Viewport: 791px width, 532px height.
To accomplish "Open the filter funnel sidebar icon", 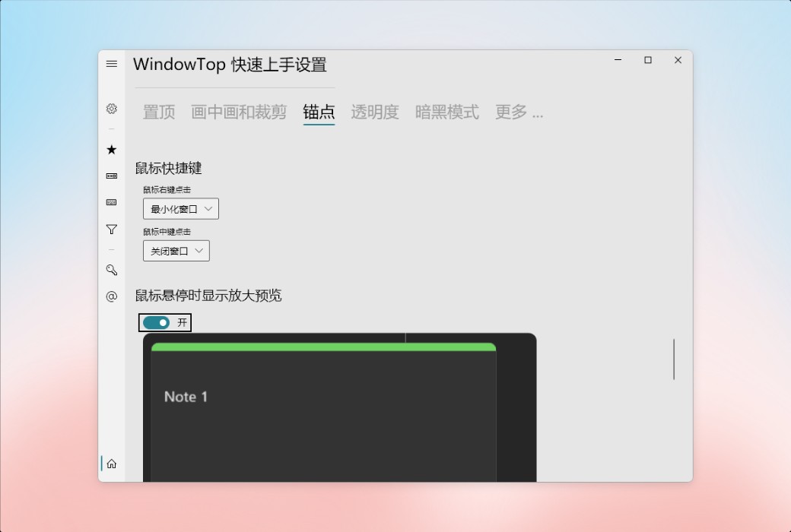I will point(112,230).
